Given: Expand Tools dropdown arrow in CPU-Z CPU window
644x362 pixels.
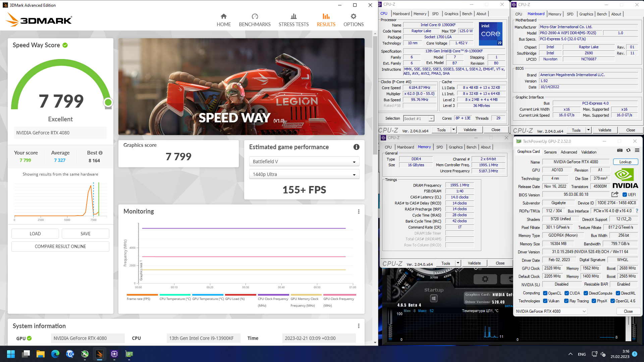Looking at the screenshot, I should (x=453, y=130).
